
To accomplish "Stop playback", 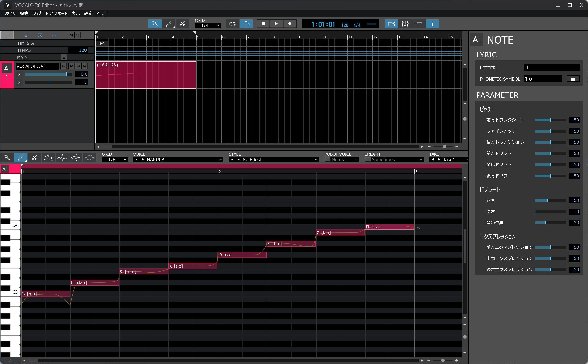I will pyautogui.click(x=263, y=24).
